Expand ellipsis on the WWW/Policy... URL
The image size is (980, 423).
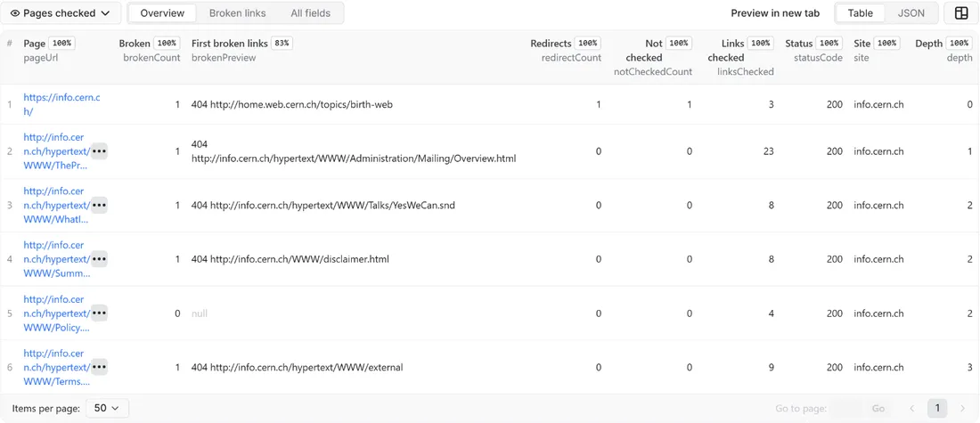100,313
